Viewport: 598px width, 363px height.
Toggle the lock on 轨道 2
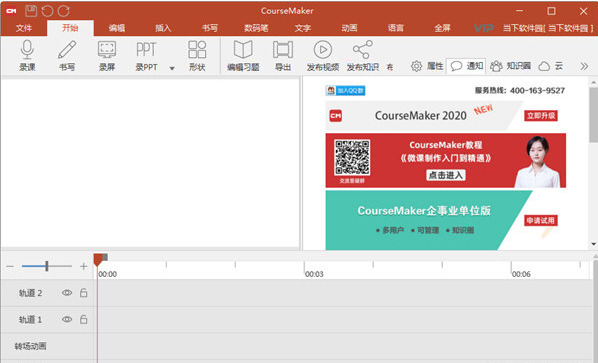[84, 292]
